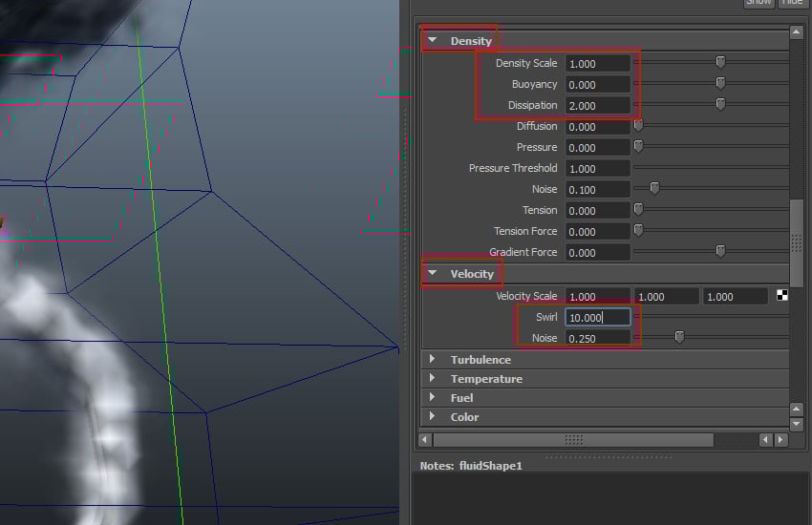Collapse the Density section
812x525 pixels.
click(x=433, y=40)
